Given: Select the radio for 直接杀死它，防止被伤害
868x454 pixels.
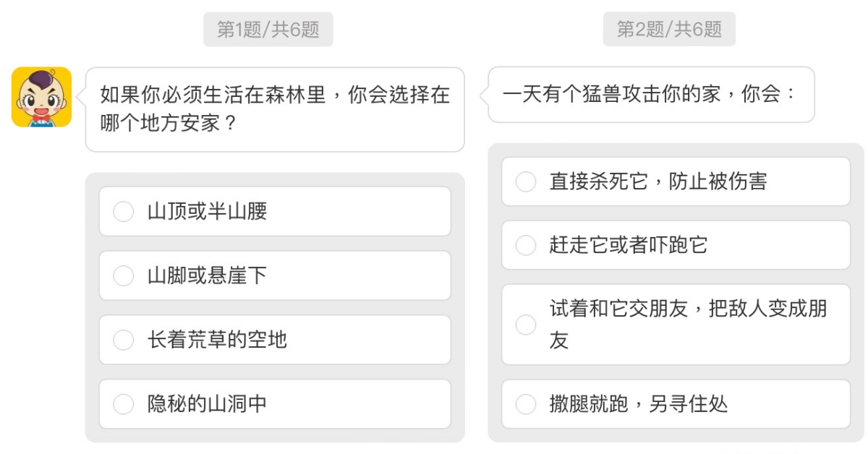Looking at the screenshot, I should point(526,181).
